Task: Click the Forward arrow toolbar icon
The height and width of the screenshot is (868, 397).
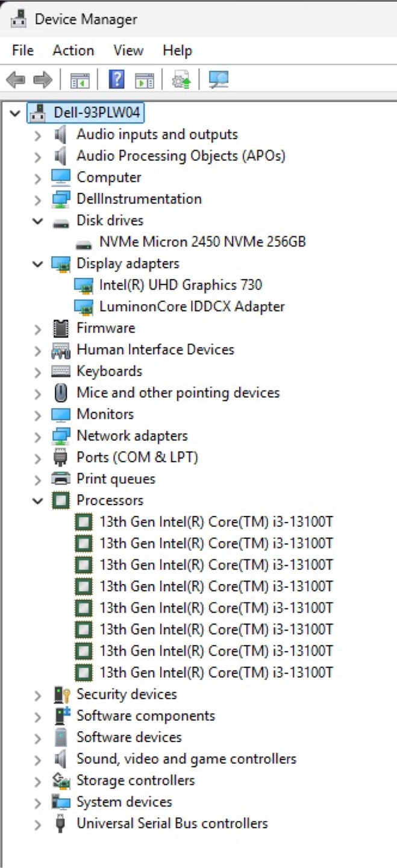Action: tap(43, 80)
